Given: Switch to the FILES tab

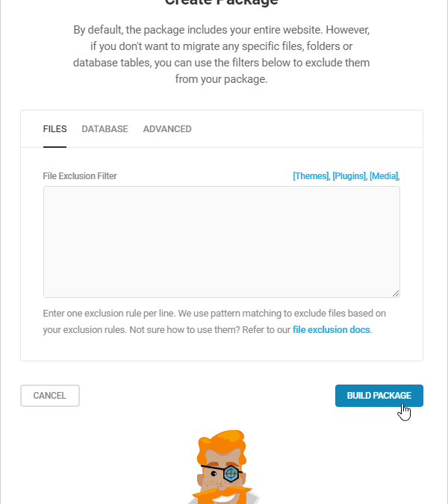Looking at the screenshot, I should pyautogui.click(x=55, y=129).
